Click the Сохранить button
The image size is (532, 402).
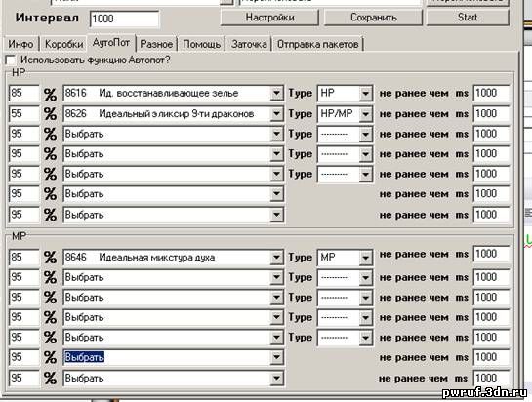tap(373, 18)
